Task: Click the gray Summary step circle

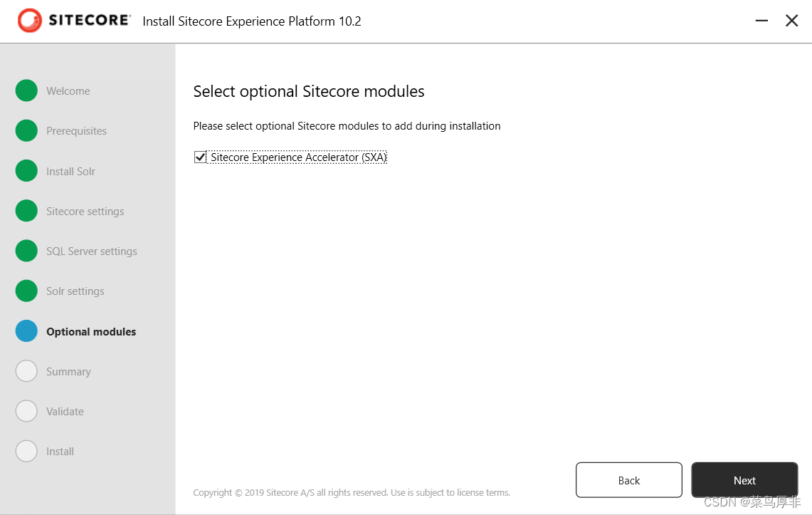Action: click(x=26, y=371)
